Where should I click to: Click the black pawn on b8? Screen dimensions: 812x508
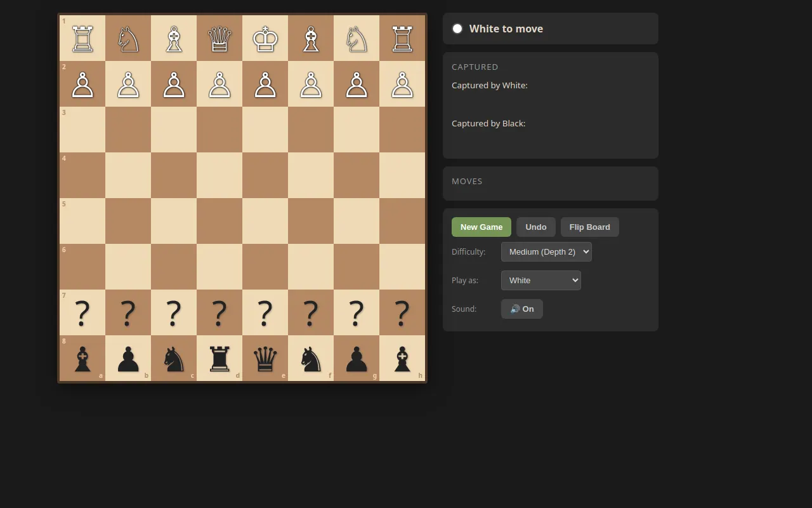tap(128, 358)
